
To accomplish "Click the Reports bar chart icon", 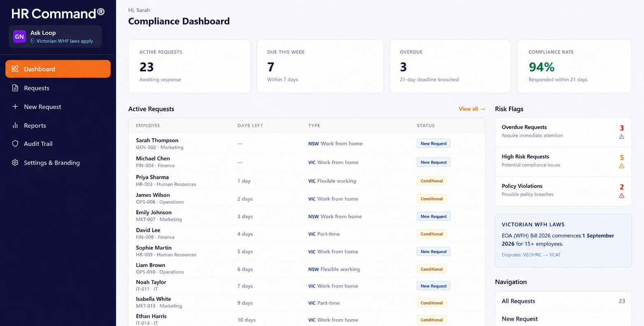I will click(x=15, y=125).
